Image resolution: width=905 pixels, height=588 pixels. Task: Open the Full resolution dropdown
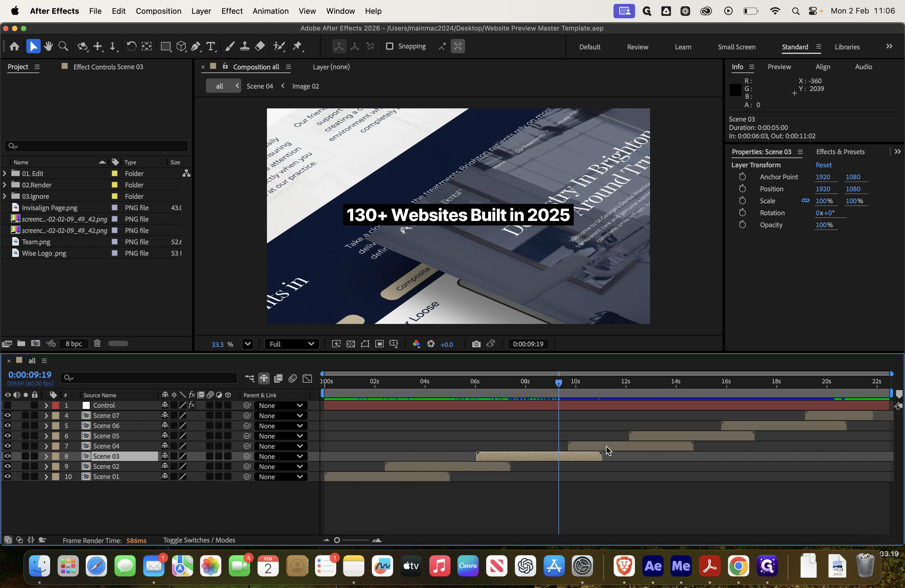tap(291, 344)
